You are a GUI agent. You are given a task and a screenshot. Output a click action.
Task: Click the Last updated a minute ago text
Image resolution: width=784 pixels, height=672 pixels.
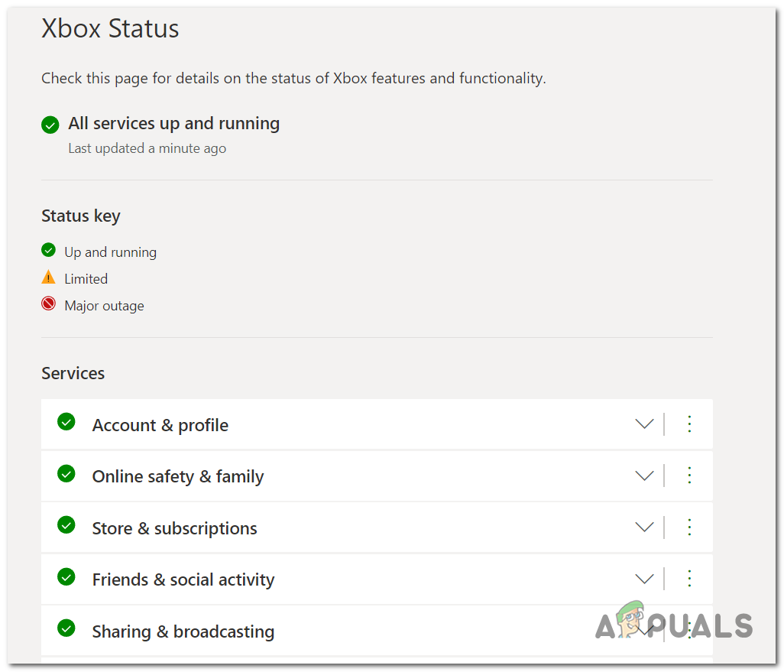click(147, 148)
